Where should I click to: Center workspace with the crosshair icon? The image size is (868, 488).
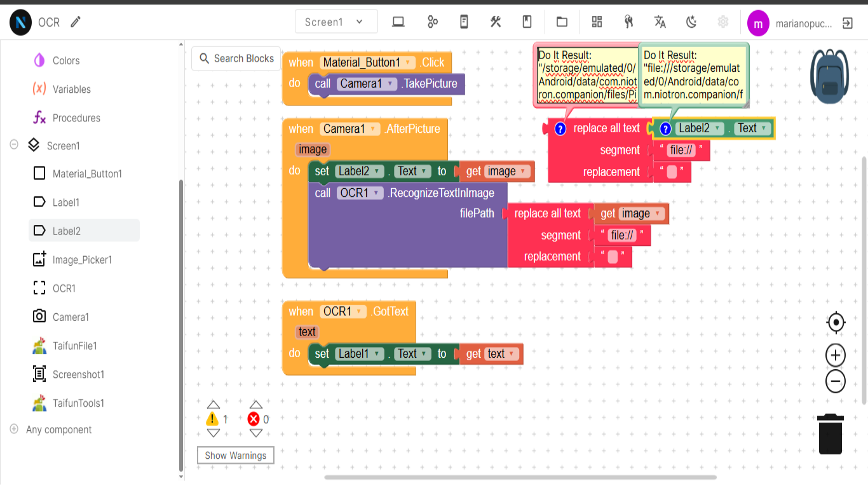[x=836, y=323]
